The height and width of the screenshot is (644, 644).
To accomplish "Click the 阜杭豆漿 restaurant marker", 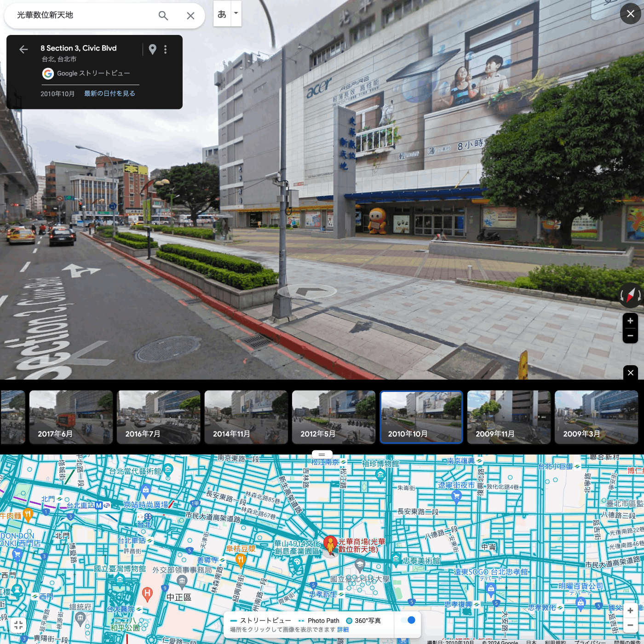I will click(241, 559).
